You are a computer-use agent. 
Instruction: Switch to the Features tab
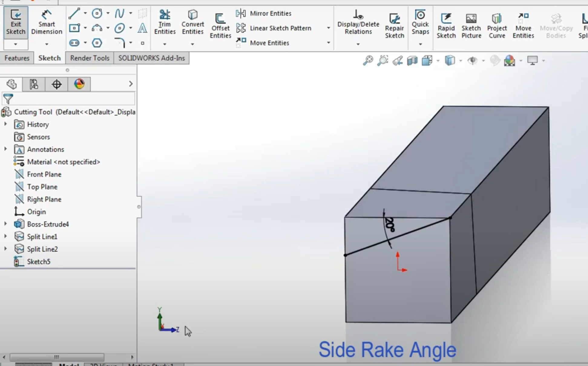17,58
